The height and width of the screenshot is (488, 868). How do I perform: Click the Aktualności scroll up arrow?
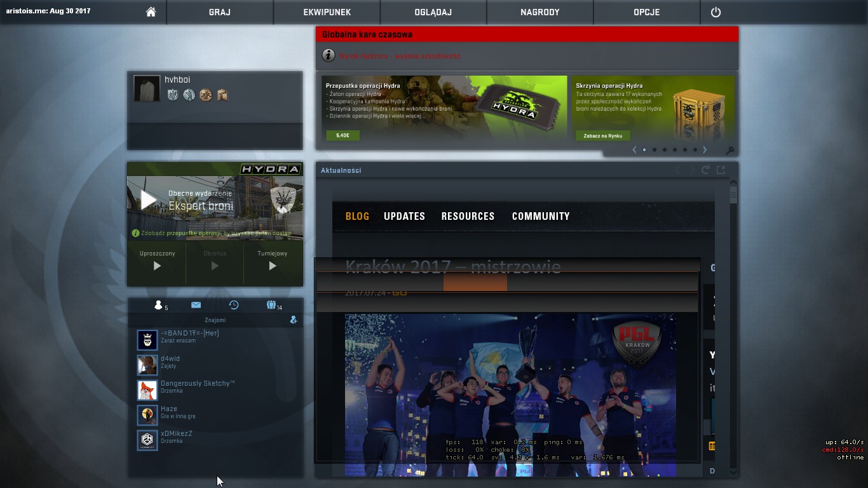pos(733,181)
